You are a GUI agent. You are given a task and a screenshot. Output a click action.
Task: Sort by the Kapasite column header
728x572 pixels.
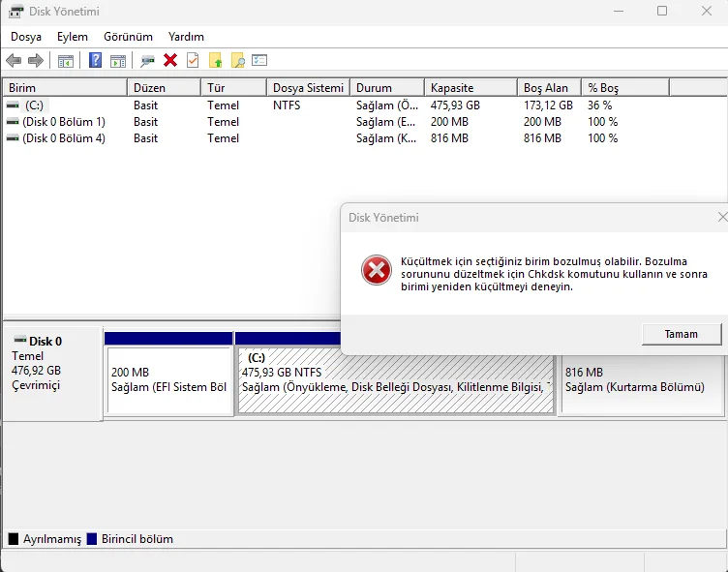click(x=470, y=88)
